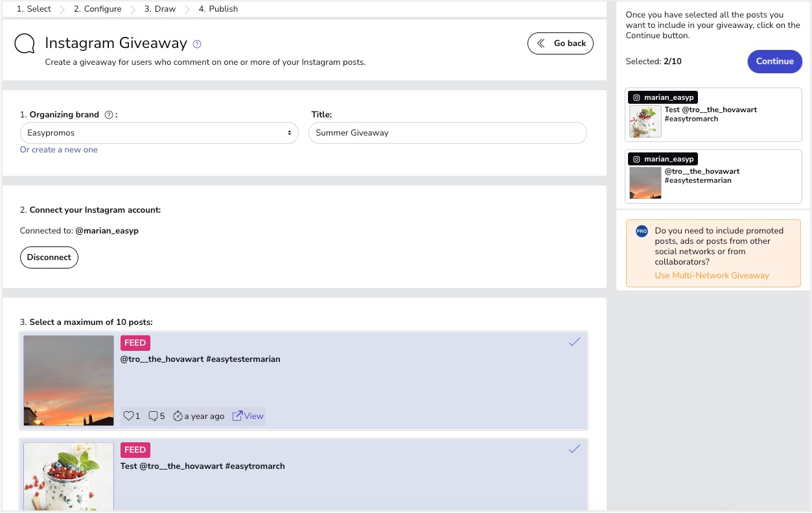
Task: Click the comments icon on sunset post
Action: click(x=154, y=416)
